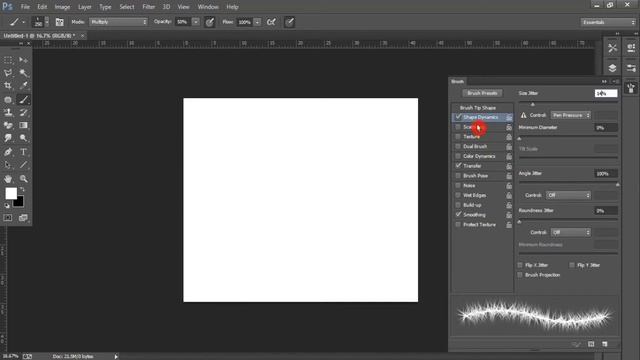
Task: Check the Flip X Jitter option
Action: click(520, 265)
